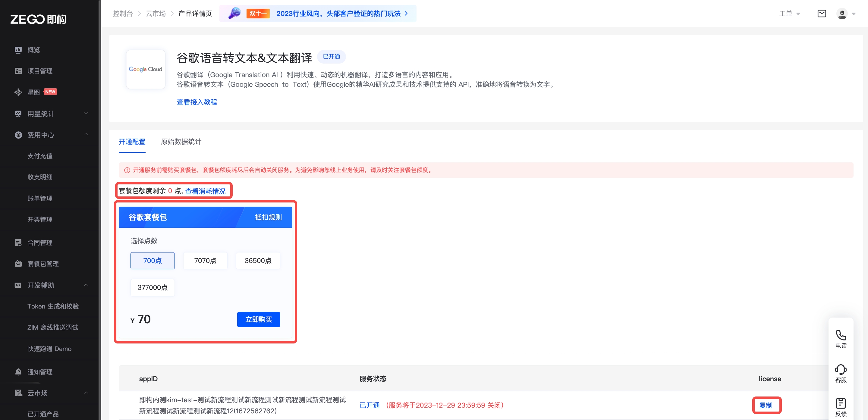Select the 7070点 package option
The width and height of the screenshot is (868, 420).
click(x=205, y=261)
